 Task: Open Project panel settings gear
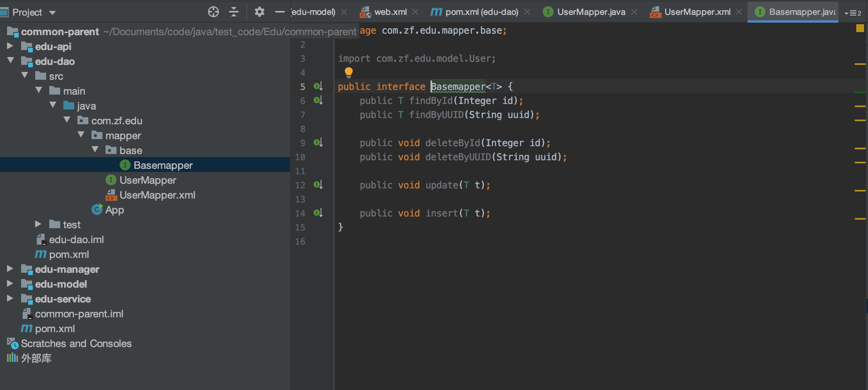pos(260,12)
